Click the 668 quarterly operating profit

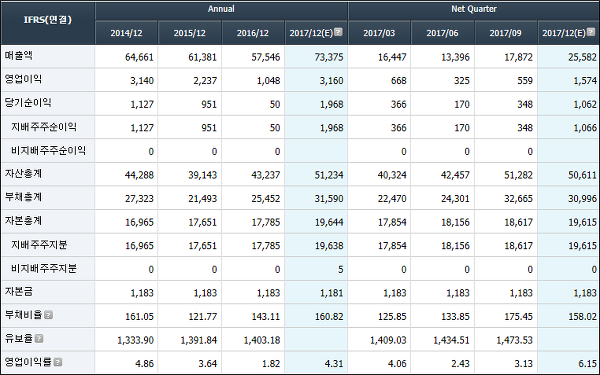[398, 81]
